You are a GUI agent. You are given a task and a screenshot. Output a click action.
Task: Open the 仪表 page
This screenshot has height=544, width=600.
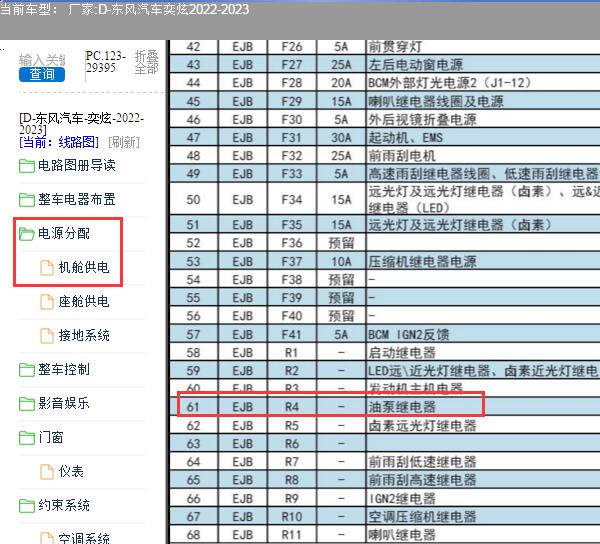(x=71, y=472)
